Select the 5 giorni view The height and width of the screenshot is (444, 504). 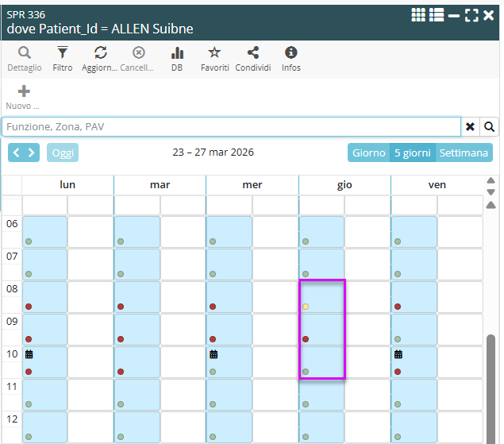[411, 153]
